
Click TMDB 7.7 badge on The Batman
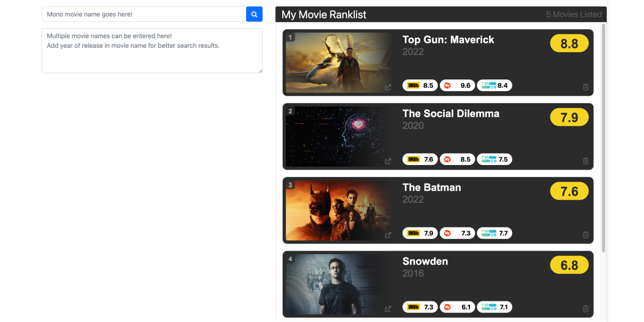pos(495,233)
